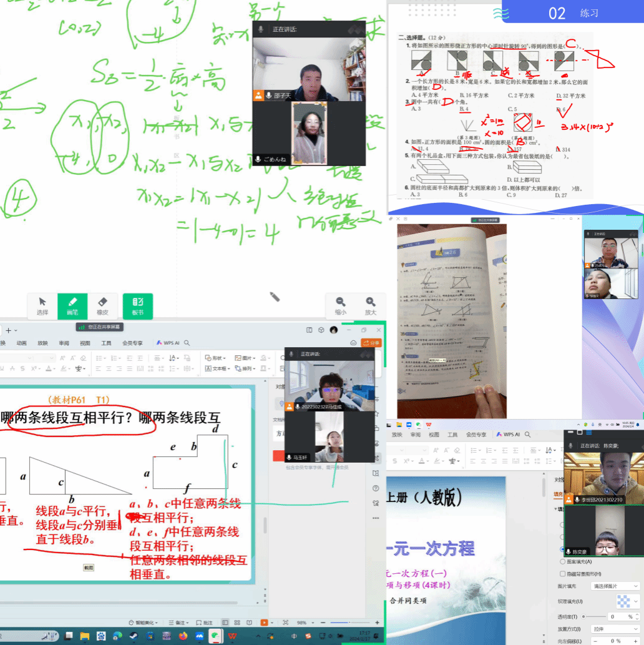
Task: Check the 隐藏背景图形(H) checkbox
Action: point(563,574)
